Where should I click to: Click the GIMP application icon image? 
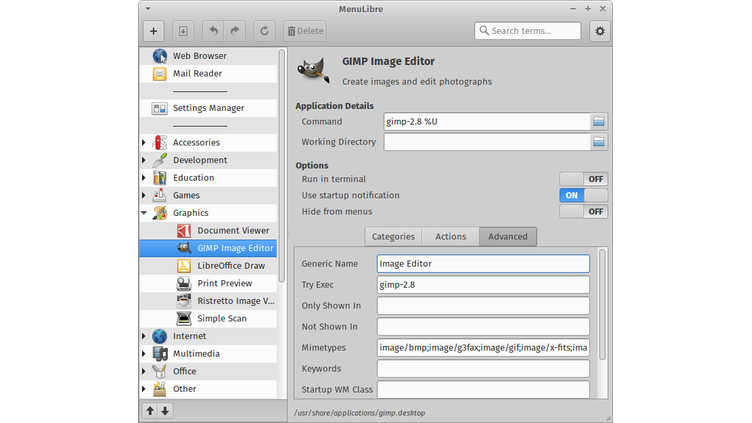click(316, 70)
